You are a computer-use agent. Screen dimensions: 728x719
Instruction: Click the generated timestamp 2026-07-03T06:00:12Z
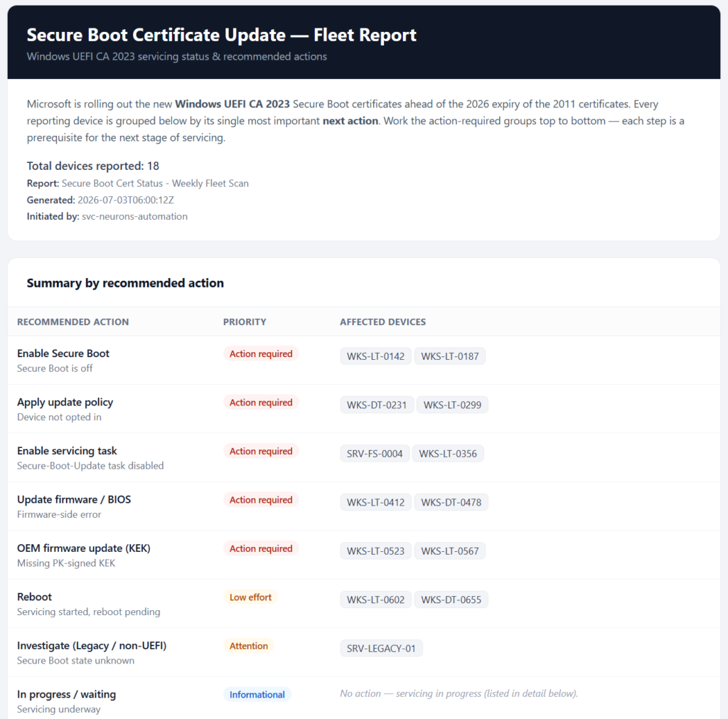(126, 200)
